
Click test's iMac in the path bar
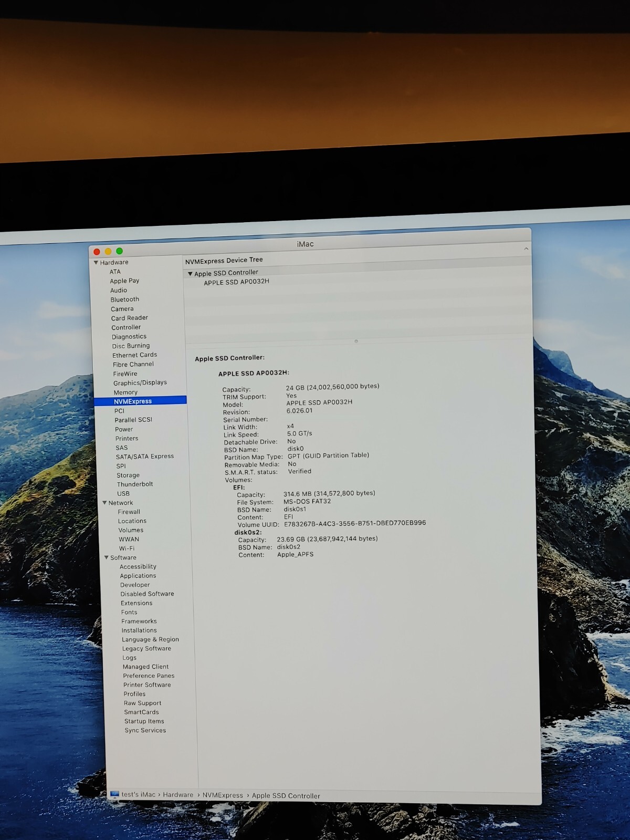139,794
